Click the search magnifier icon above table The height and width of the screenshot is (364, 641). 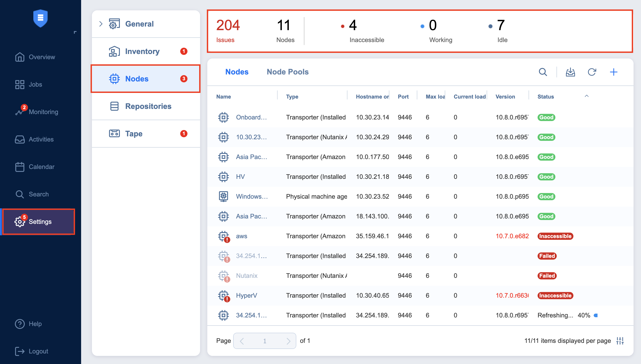pos(543,72)
